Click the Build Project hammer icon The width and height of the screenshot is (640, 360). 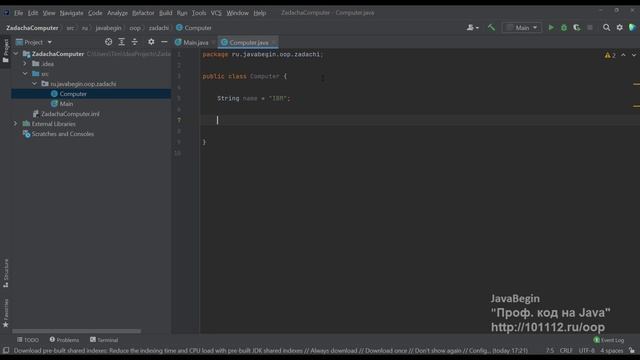[x=491, y=28]
